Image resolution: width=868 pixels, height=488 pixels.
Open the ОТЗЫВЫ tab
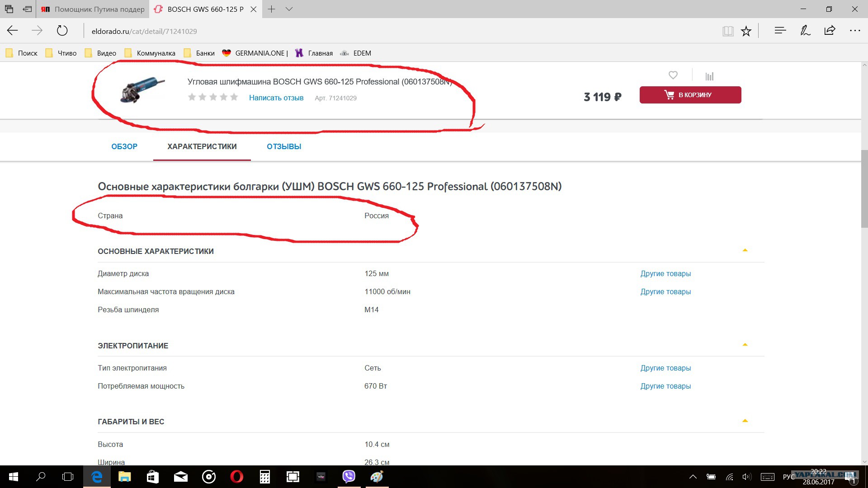284,146
